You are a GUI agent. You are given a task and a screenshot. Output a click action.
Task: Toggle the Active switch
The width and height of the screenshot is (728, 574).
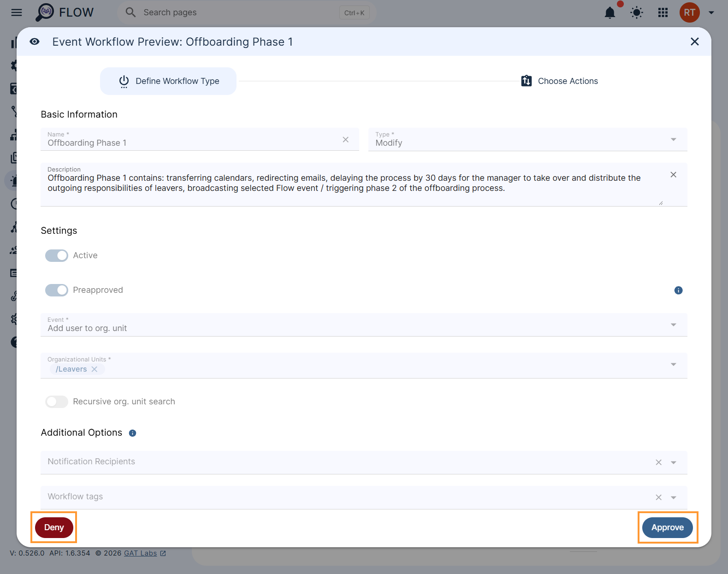point(57,255)
